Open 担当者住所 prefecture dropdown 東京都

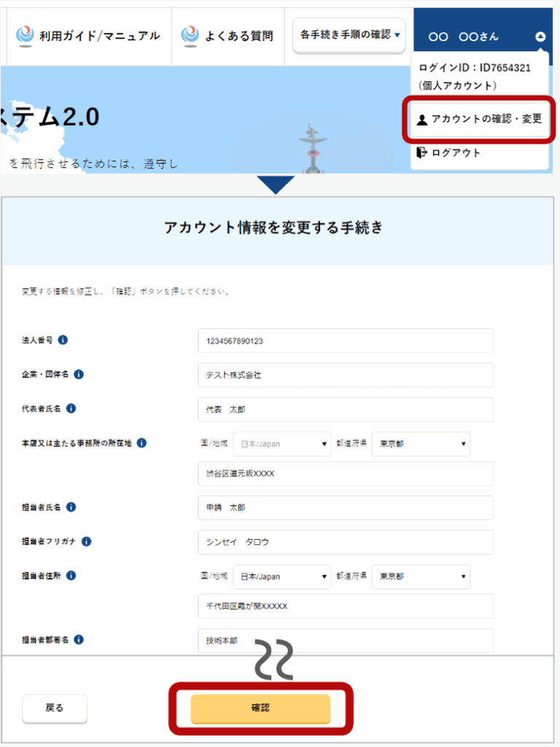[421, 576]
